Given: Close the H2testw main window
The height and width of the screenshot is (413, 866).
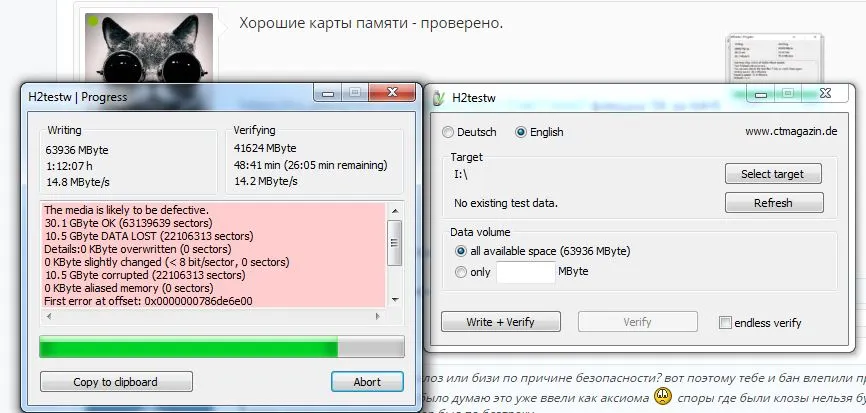Looking at the screenshot, I should [825, 94].
